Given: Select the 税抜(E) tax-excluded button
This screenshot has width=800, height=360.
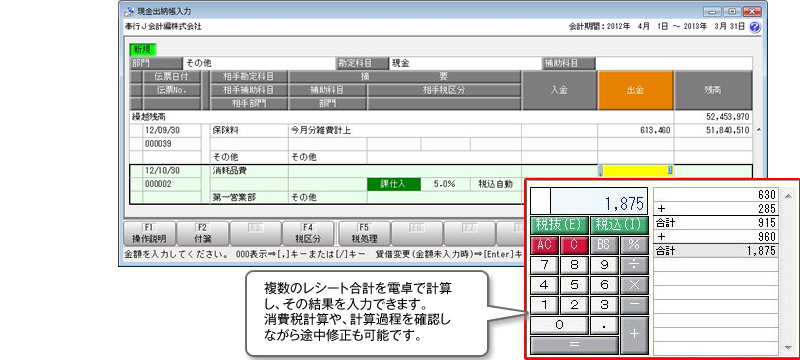Looking at the screenshot, I should click(559, 225).
